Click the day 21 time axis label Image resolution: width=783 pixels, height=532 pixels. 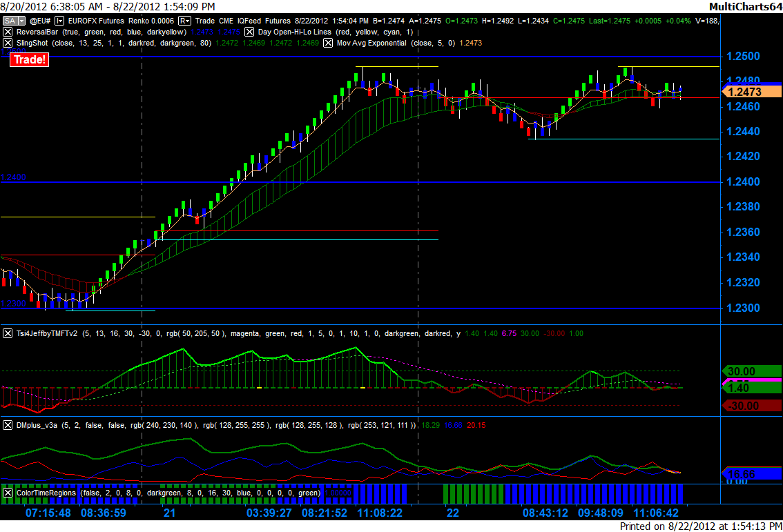169,513
